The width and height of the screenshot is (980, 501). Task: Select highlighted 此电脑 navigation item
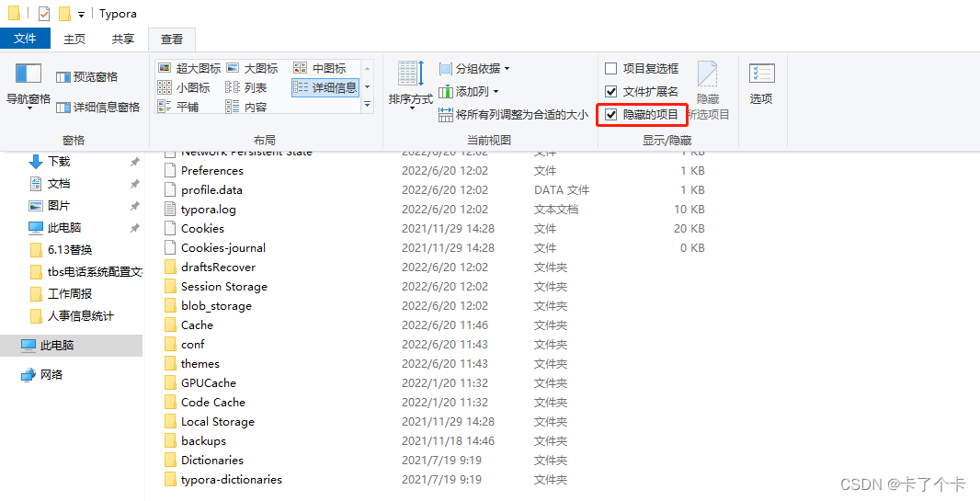coord(72,346)
